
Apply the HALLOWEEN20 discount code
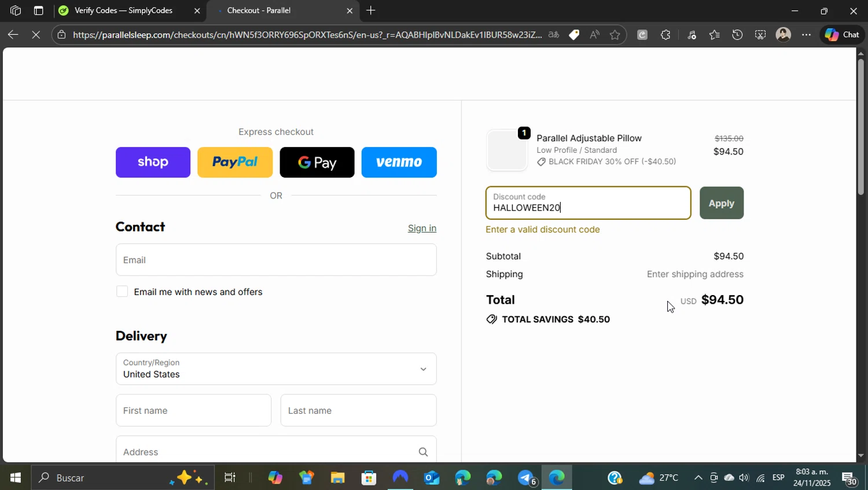[722, 203]
